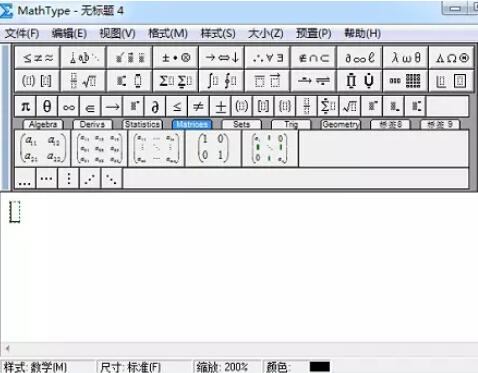Click the black 颜色 color swatch

coord(320,367)
